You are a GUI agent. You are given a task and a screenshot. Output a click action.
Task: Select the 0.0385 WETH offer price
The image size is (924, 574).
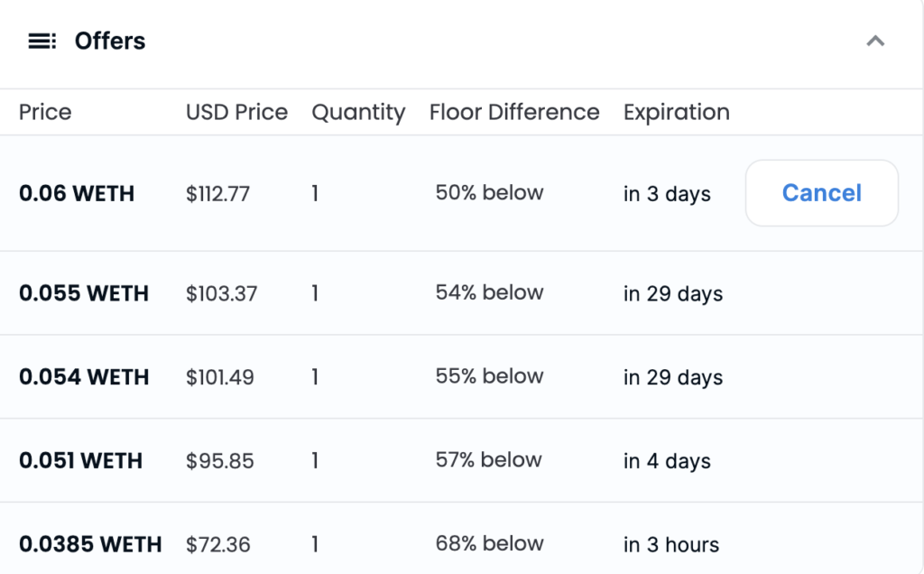tap(90, 544)
